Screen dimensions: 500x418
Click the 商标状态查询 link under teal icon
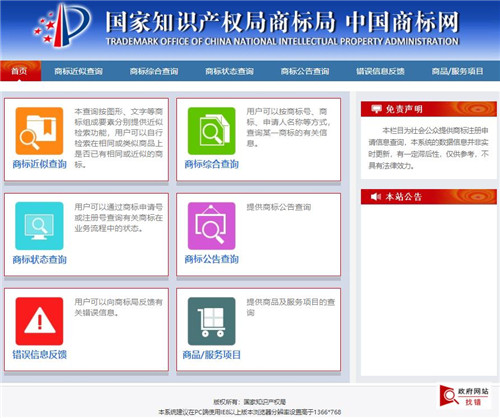(x=39, y=259)
